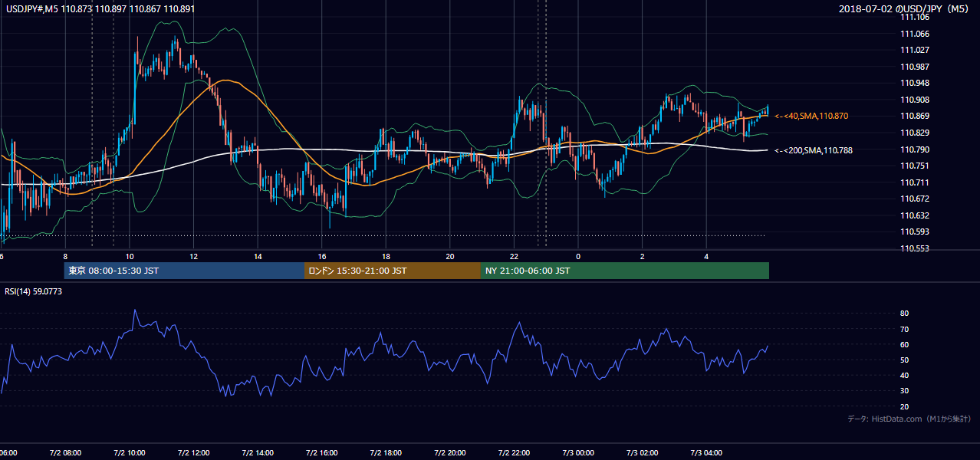Click the HistData.com data source credit

909,419
